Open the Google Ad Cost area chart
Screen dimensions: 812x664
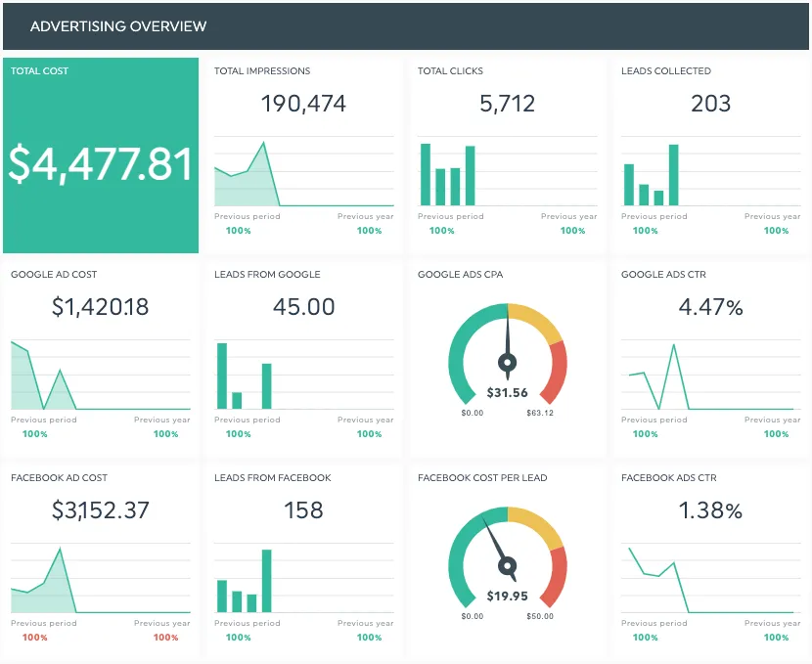coord(101,375)
